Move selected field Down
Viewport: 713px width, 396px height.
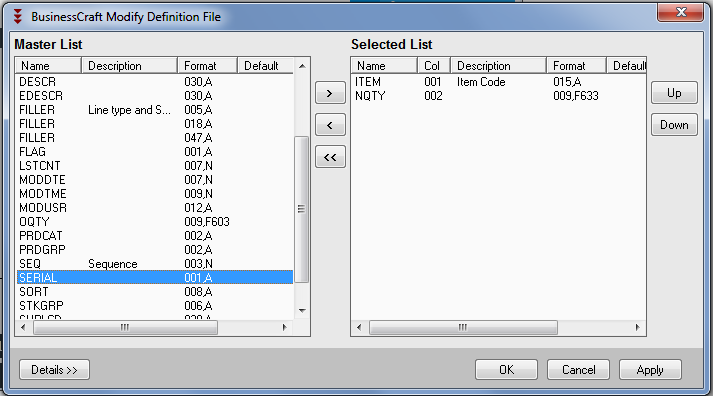point(674,125)
